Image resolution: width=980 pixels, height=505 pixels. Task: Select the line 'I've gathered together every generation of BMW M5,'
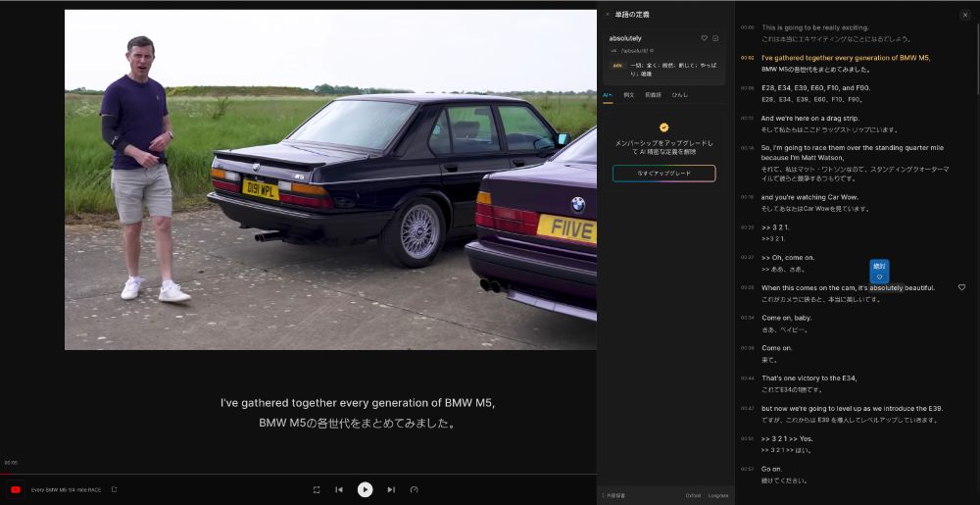coord(846,58)
